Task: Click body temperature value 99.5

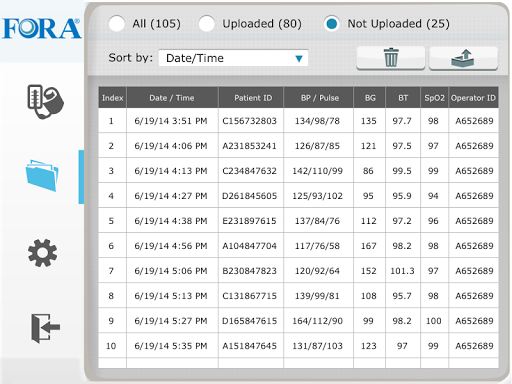Action: [x=402, y=171]
